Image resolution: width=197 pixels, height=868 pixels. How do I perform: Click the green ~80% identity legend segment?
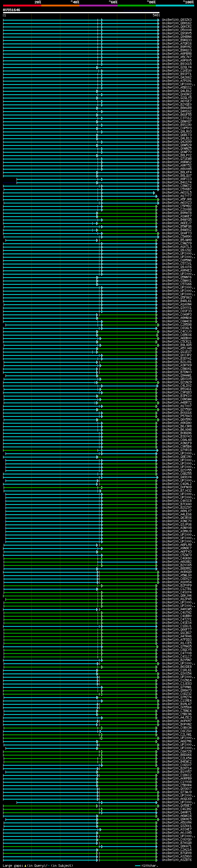[137, 6]
